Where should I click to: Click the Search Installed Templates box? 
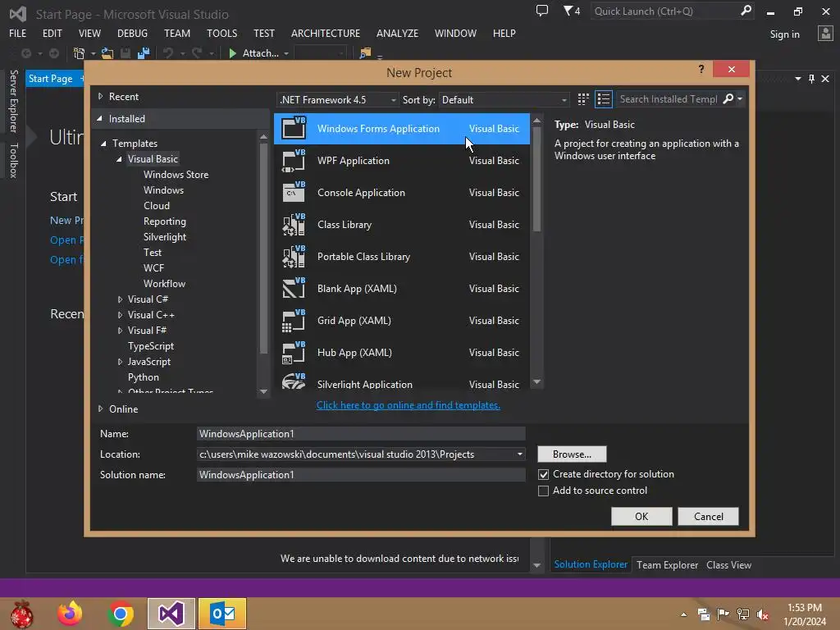tap(668, 99)
